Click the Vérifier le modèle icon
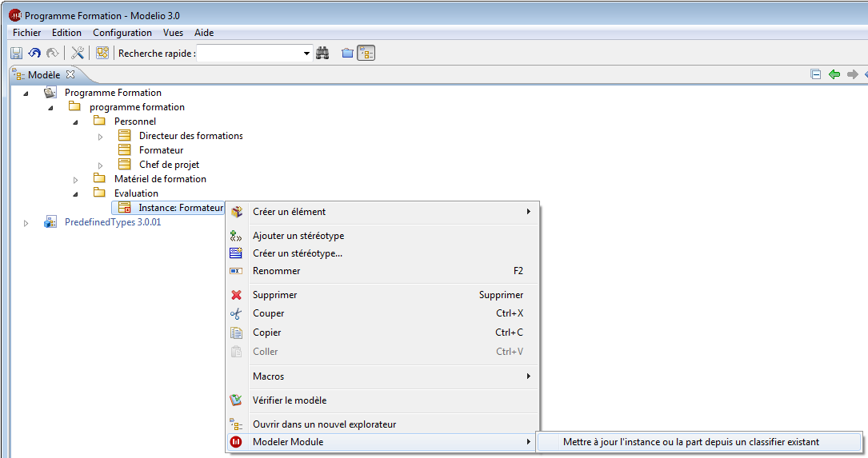Viewport: 868px width, 458px height. click(236, 400)
